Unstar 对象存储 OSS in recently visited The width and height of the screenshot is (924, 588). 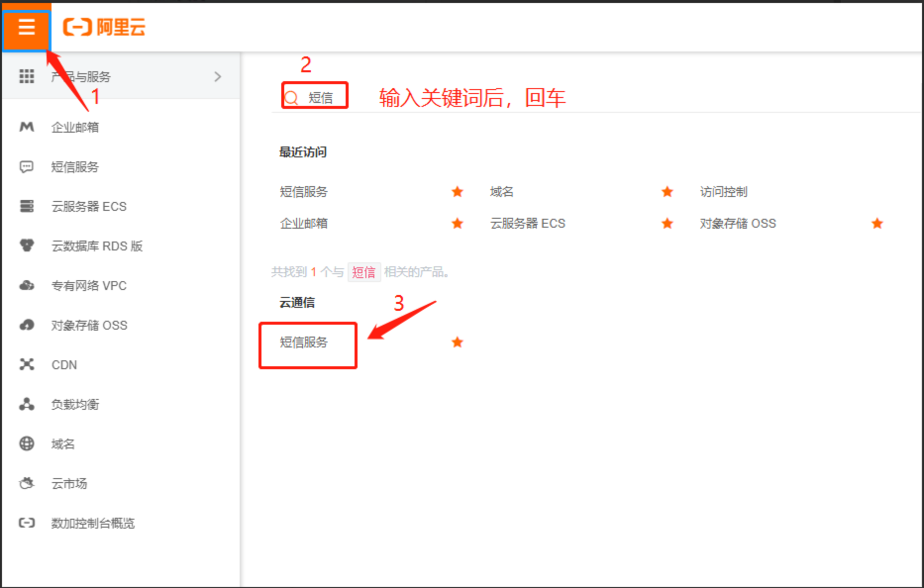coord(876,224)
